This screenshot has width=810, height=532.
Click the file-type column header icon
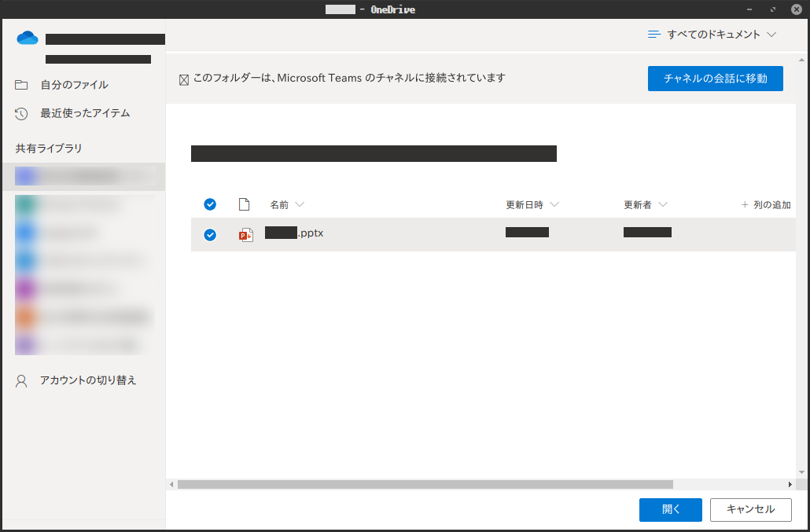point(245,204)
